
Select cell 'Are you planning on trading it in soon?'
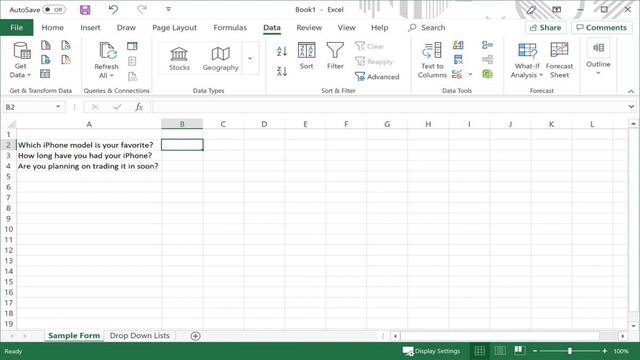(89, 166)
